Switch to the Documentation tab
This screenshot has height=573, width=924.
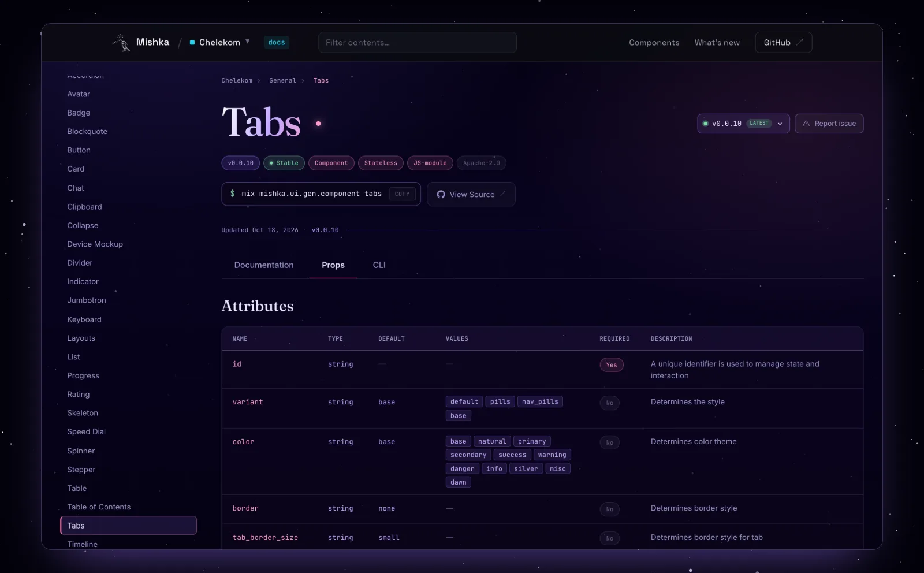coord(264,265)
